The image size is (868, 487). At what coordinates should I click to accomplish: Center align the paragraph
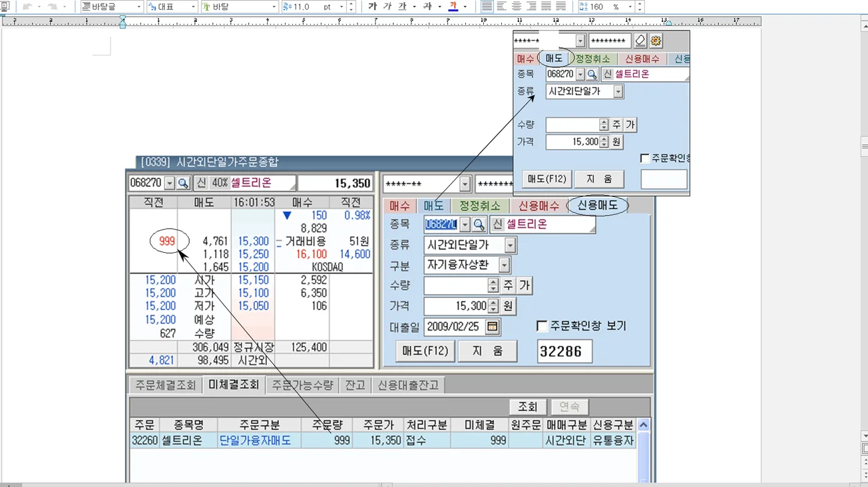(517, 7)
